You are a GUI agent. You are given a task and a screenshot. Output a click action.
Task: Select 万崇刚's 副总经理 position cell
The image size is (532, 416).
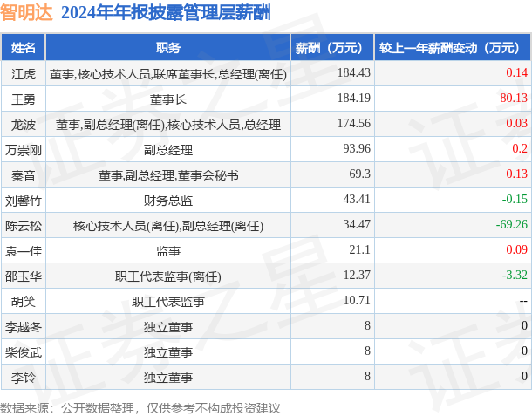click(x=168, y=150)
